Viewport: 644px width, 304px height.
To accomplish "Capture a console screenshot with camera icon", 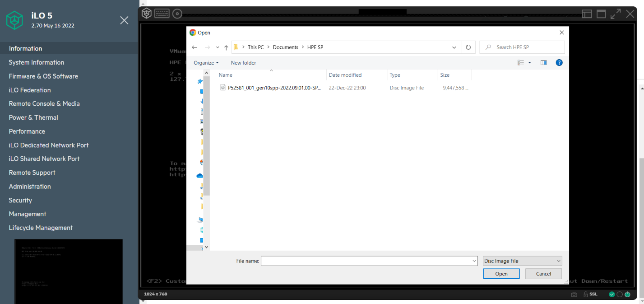I will click(574, 294).
